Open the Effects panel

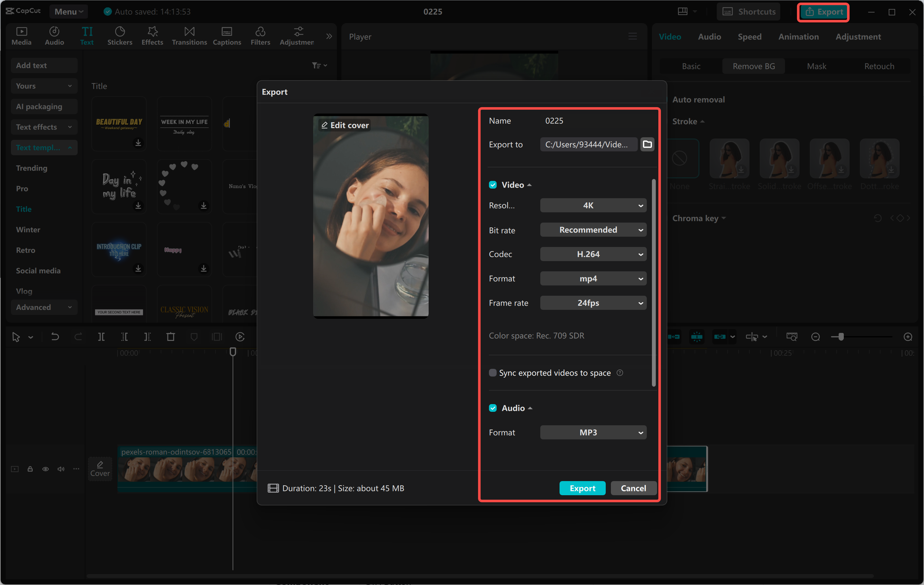point(152,36)
